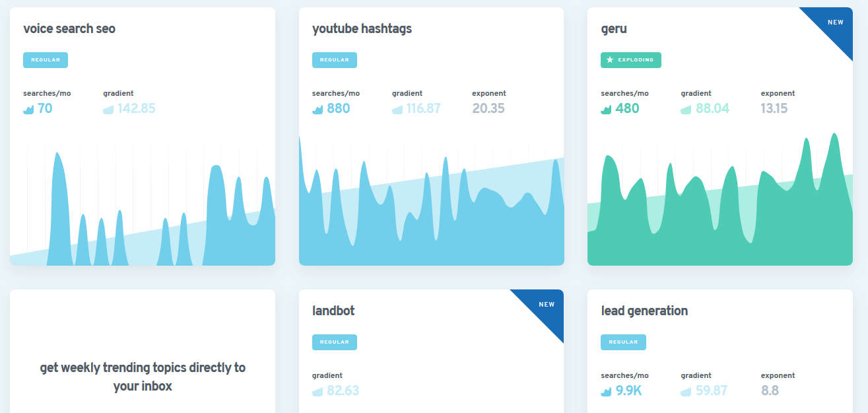Click the searches value 70
This screenshot has width=868, height=413.
click(45, 109)
